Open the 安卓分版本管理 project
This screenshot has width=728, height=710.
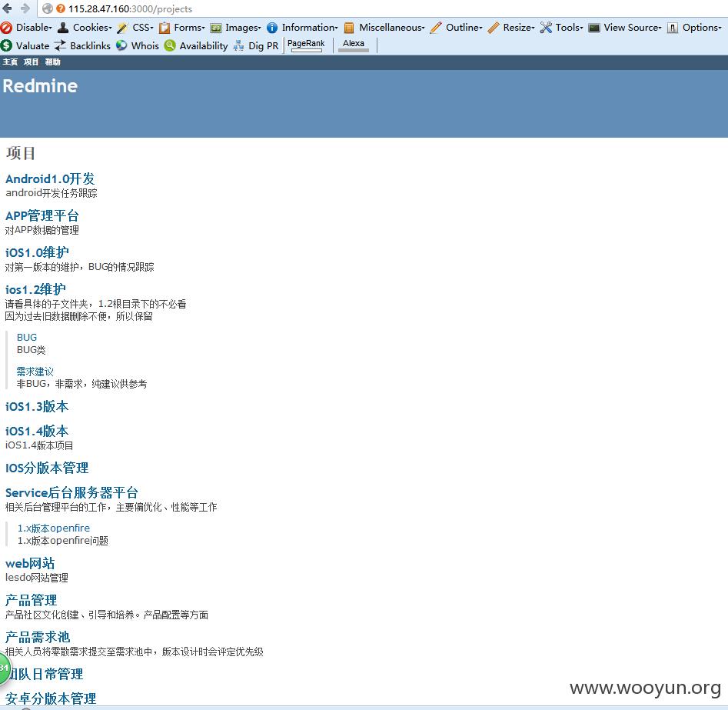(51, 698)
